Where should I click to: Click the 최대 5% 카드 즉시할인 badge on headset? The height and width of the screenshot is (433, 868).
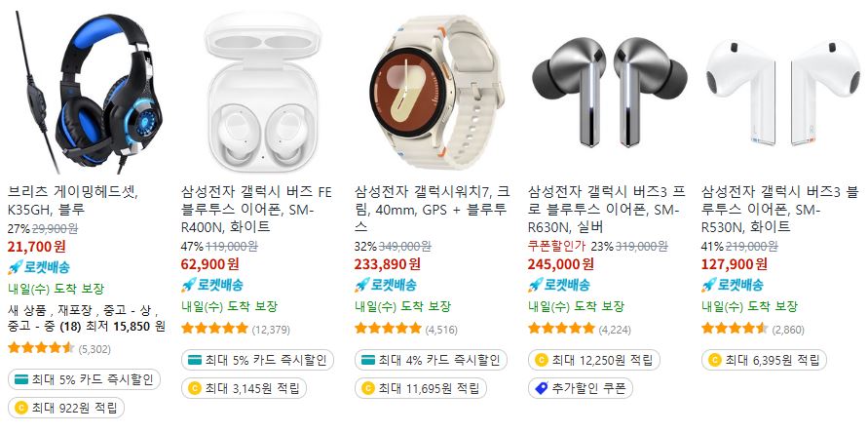click(84, 379)
